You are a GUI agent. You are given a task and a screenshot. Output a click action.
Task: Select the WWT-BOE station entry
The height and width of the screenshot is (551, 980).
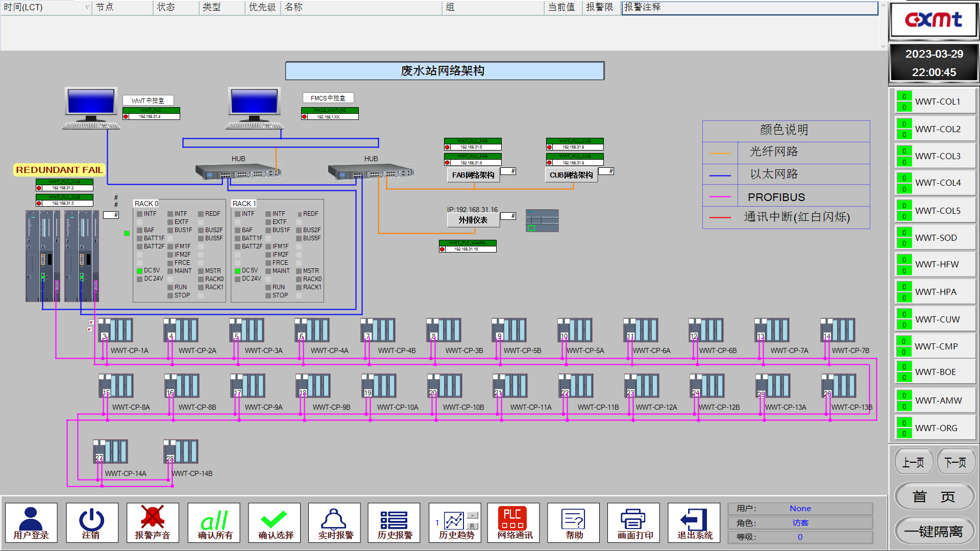pyautogui.click(x=936, y=372)
